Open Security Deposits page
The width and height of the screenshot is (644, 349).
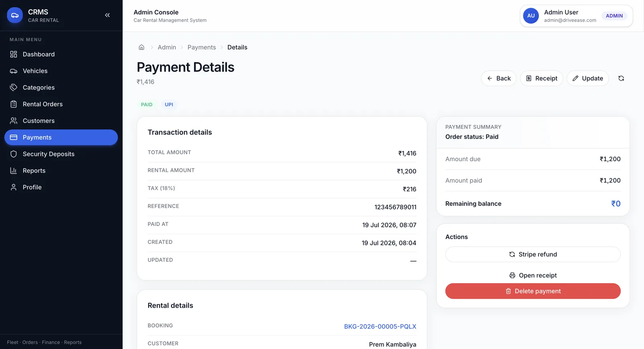tap(61, 154)
